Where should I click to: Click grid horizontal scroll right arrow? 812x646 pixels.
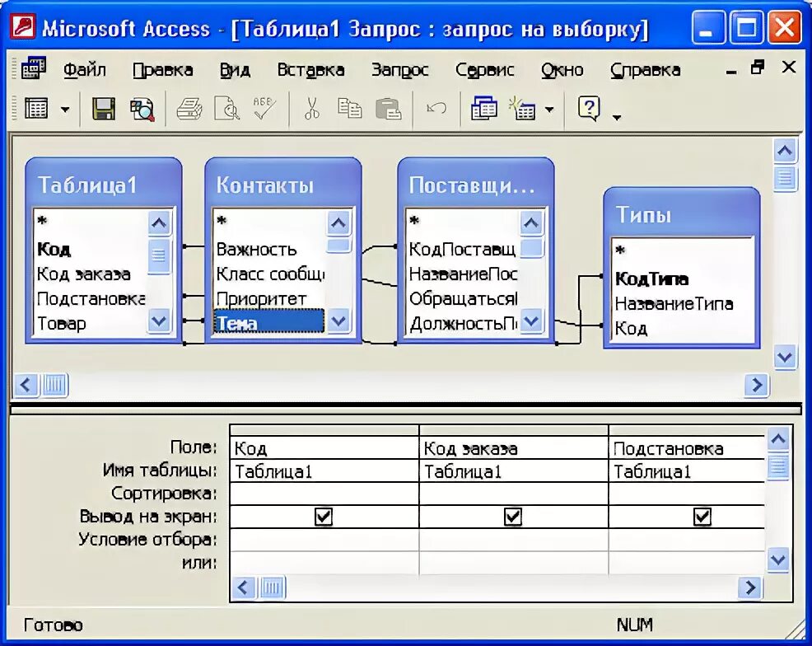click(x=750, y=587)
